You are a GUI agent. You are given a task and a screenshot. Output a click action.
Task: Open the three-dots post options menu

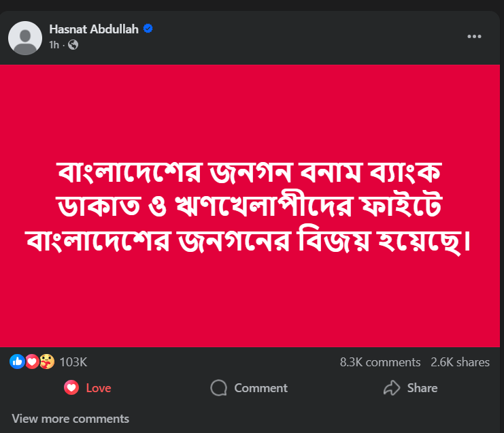(475, 37)
